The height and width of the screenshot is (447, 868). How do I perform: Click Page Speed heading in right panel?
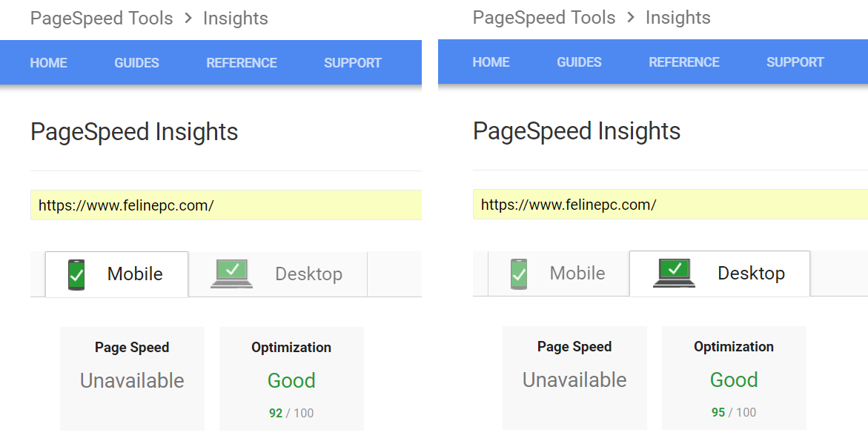coord(574,348)
